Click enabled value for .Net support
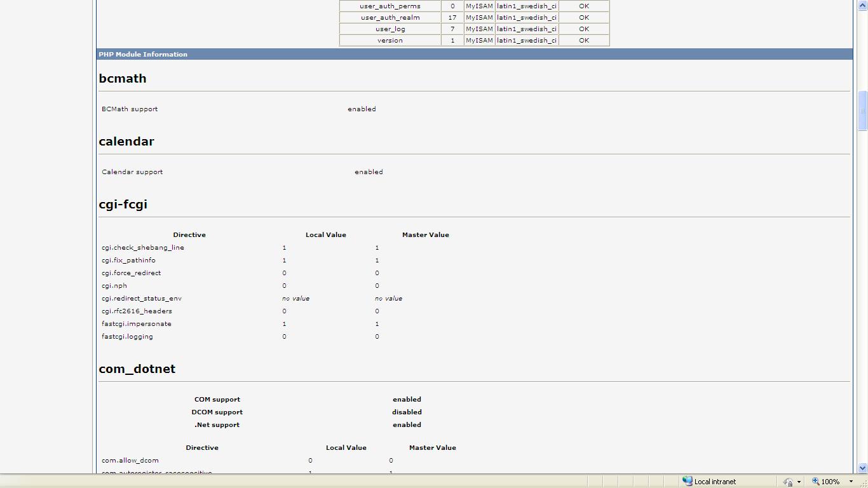Screen dimensions: 868x488 [407, 424]
